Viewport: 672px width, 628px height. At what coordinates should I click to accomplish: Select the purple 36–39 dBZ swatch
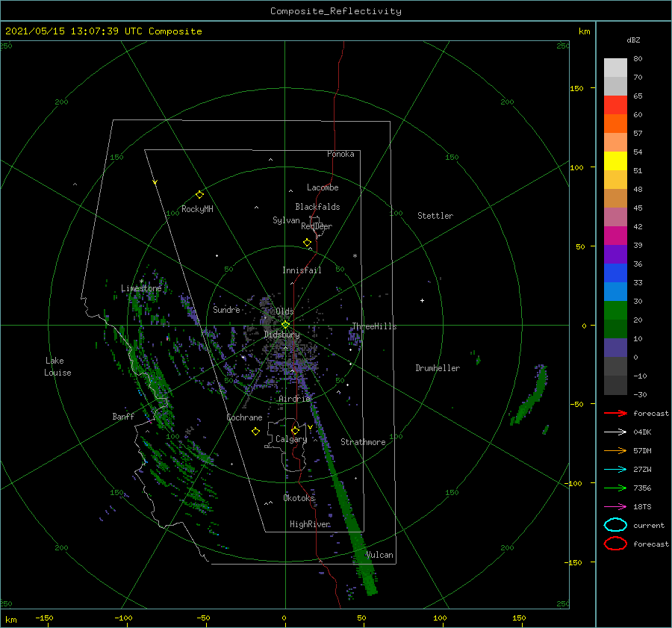[615, 255]
